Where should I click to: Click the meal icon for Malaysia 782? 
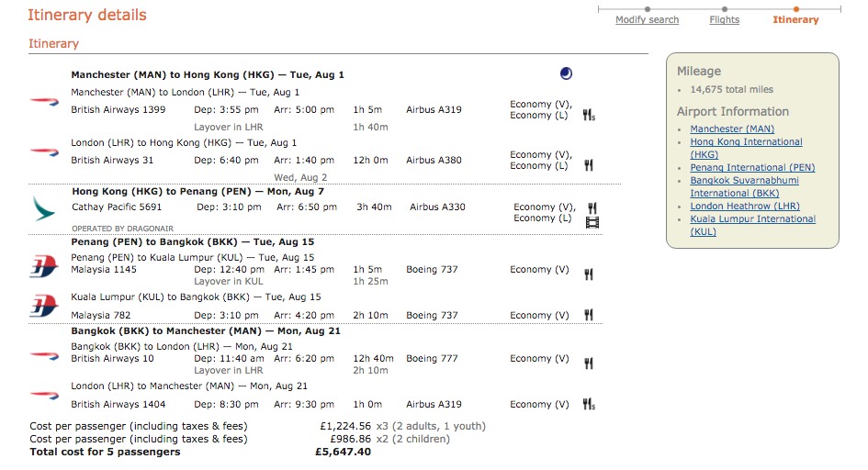pos(589,315)
